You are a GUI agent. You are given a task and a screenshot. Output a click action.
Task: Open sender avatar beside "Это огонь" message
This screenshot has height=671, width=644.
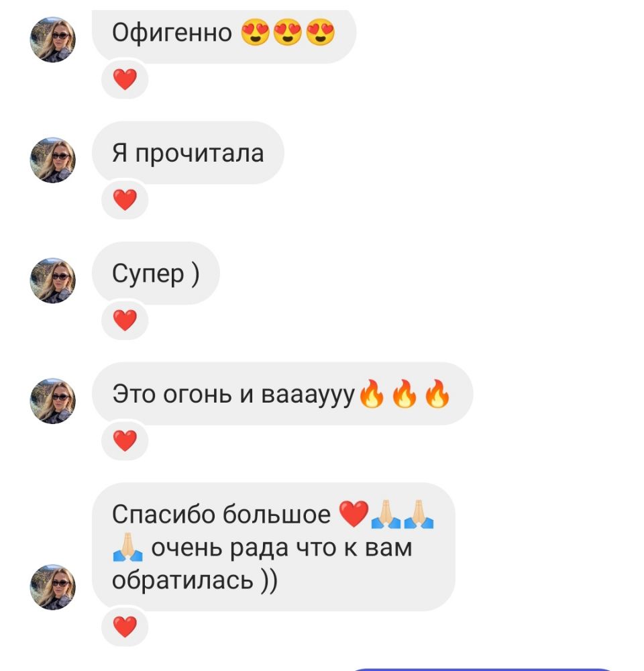click(52, 401)
